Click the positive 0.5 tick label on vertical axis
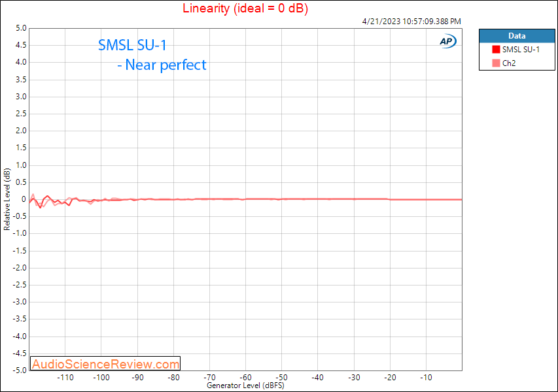 pyautogui.click(x=21, y=182)
